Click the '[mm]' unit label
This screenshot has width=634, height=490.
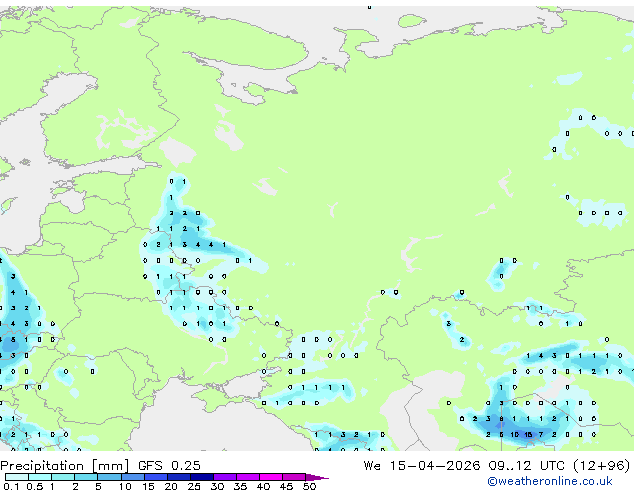coord(110,466)
